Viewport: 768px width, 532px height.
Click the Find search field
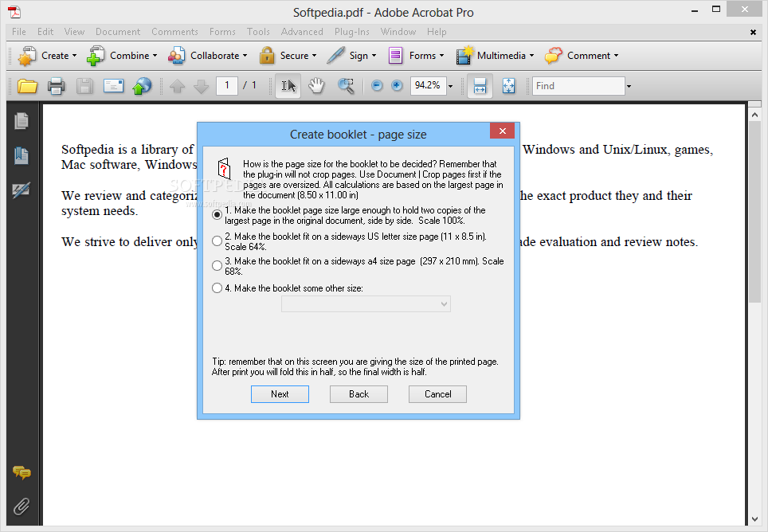click(578, 86)
